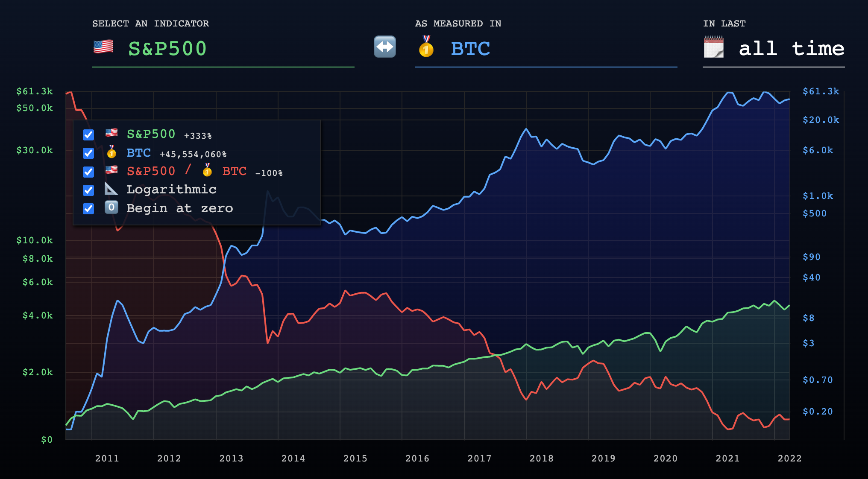Click the 2018 label on the time axis
The height and width of the screenshot is (479, 868).
click(x=541, y=459)
